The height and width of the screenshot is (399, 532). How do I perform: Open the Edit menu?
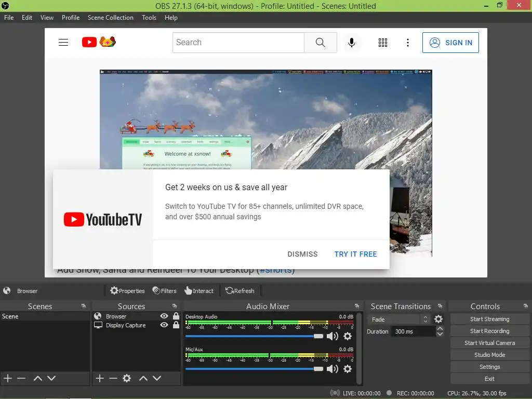[x=27, y=17]
